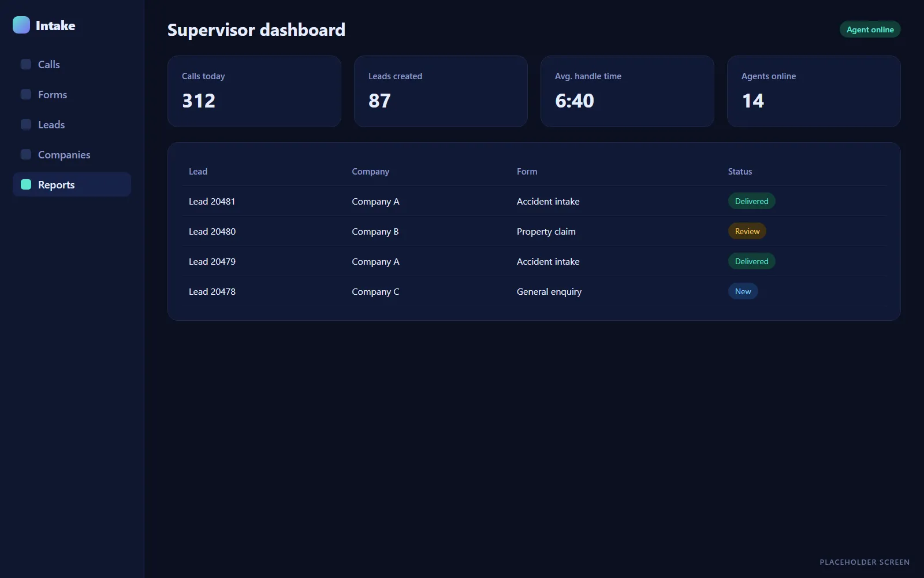The width and height of the screenshot is (924, 578).
Task: Open the Calls today card
Action: (x=254, y=91)
